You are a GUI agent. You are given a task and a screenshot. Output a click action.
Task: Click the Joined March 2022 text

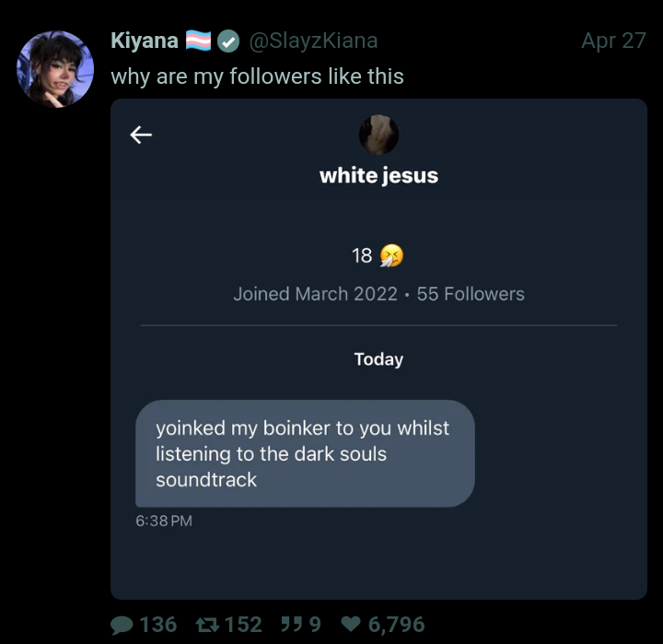point(315,294)
